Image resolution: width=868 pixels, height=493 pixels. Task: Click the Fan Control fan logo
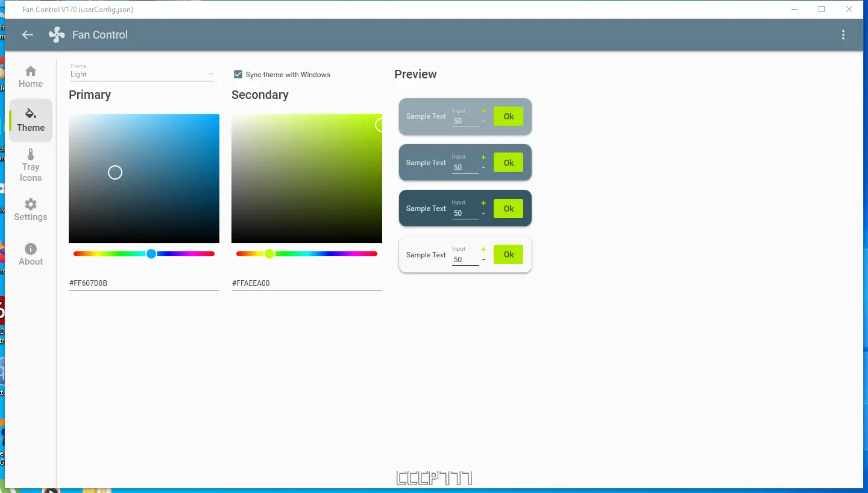pyautogui.click(x=57, y=35)
